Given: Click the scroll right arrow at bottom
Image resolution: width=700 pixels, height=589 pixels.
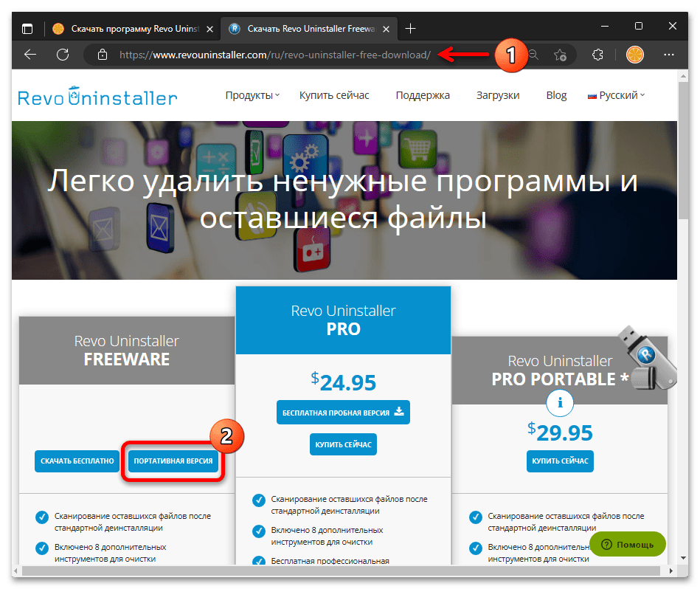Looking at the screenshot, I should click(x=671, y=571).
